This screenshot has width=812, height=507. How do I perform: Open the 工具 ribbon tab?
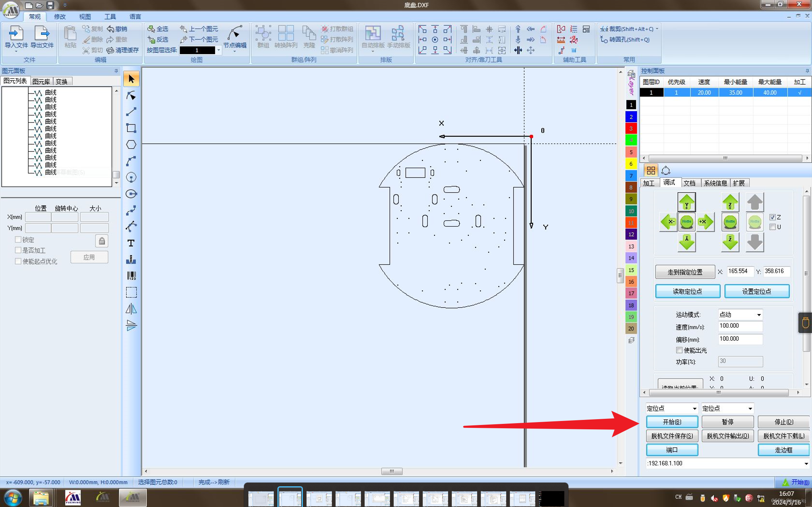tap(110, 17)
